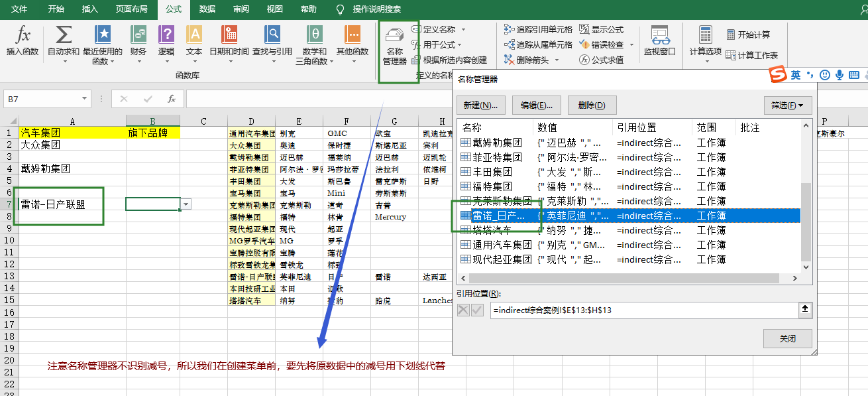Click Calculate Sheet (计算工作表)
This screenshot has height=396, width=868.
(x=752, y=55)
